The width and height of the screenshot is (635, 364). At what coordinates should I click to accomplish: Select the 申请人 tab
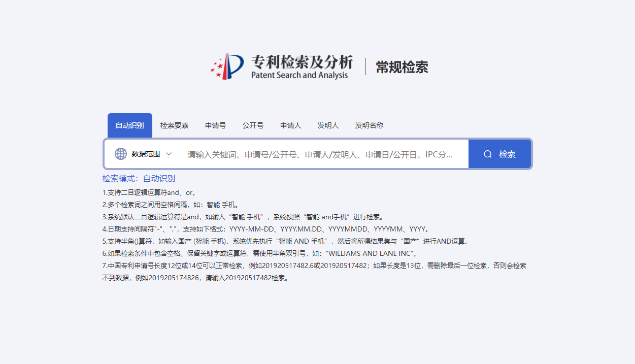pos(290,125)
